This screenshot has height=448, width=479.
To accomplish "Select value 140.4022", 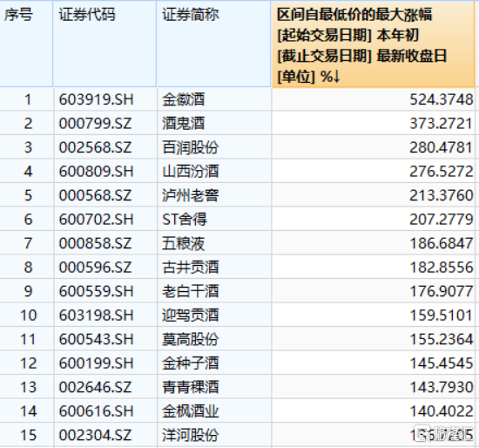I will coord(442,411).
